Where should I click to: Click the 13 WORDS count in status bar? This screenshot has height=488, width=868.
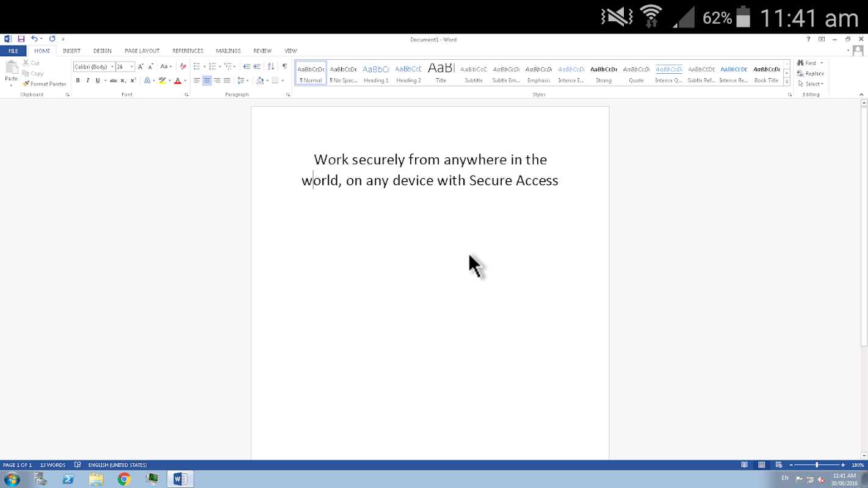52,465
